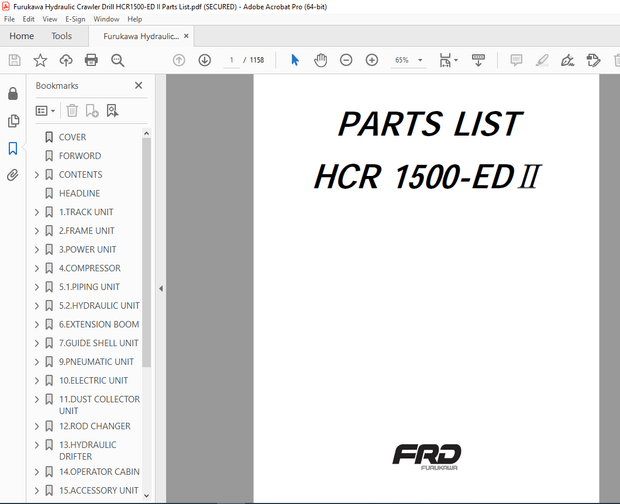This screenshot has height=504, width=620.
Task: Click the upload to cloud icon
Action: tap(66, 60)
